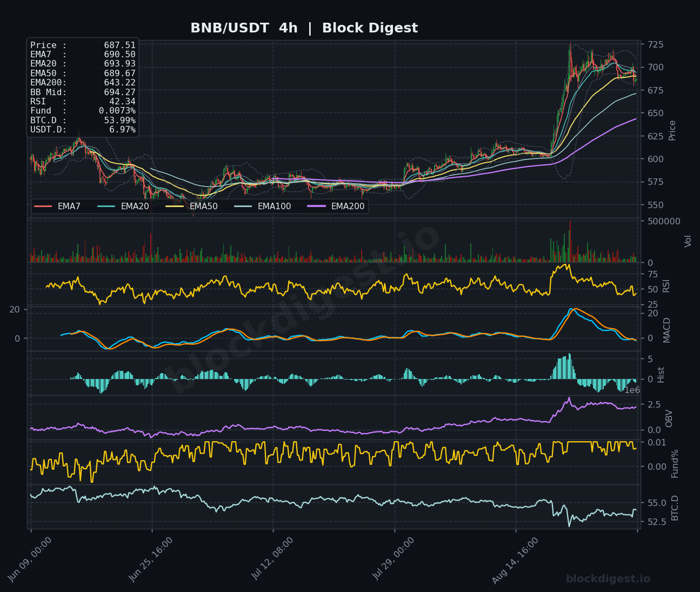This screenshot has height=592, width=700.
Task: Click the 0.00 tick on the Fund% axis
Action: coord(657,467)
